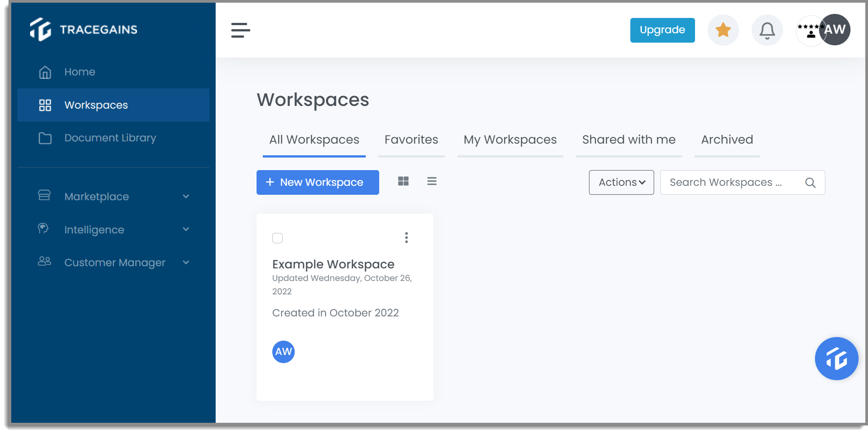
Task: Open the Home section in the sidebar
Action: pyautogui.click(x=80, y=72)
